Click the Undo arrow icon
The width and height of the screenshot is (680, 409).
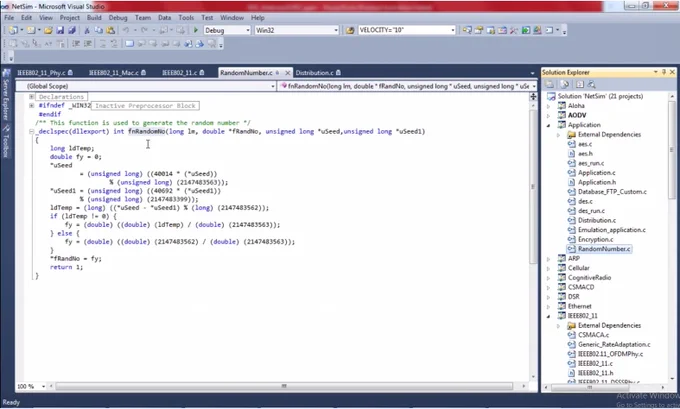tap(126, 30)
